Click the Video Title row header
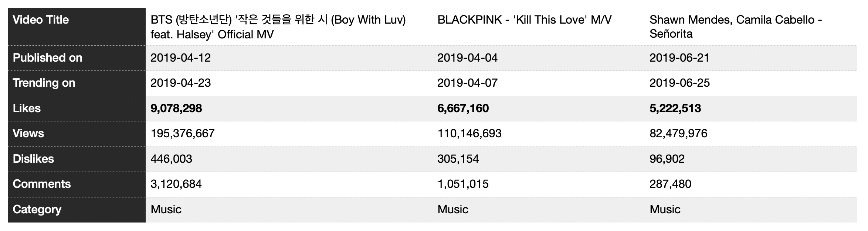Viewport: 868px width, 231px height. (77, 27)
